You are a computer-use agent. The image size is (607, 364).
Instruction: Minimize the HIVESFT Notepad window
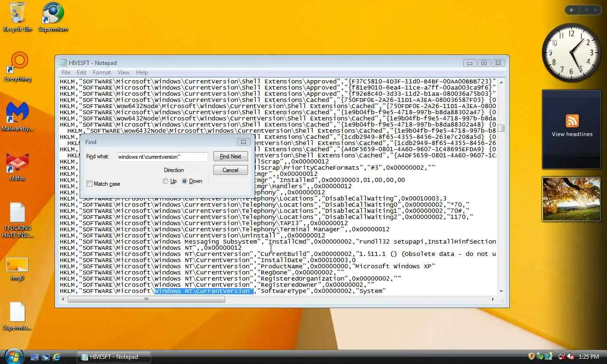[x=469, y=63]
